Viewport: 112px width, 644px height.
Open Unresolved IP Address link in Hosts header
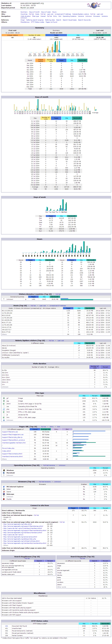pos(57,306)
